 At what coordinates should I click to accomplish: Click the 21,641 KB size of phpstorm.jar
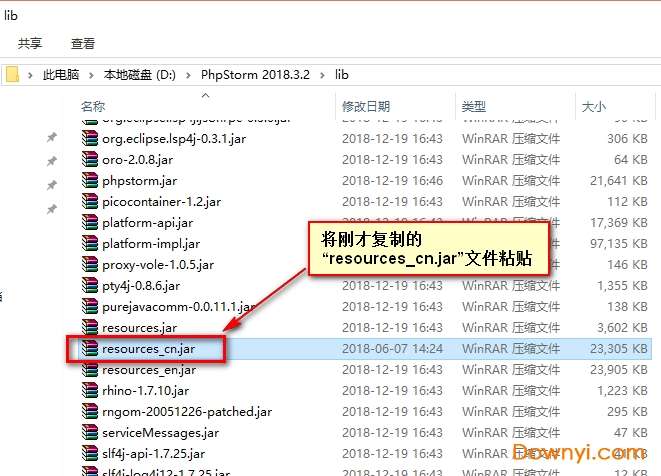(x=619, y=180)
